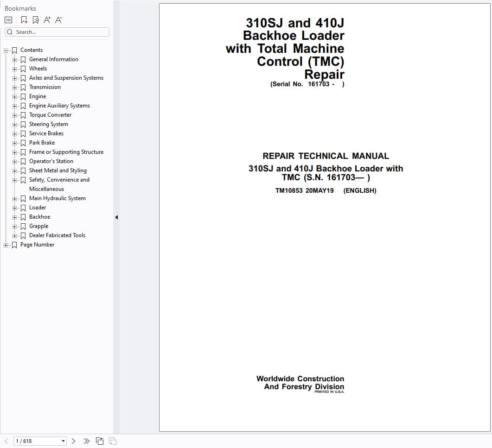Expand the Engine bookmark node
Screen dimensions: 492x448
pyautogui.click(x=14, y=97)
